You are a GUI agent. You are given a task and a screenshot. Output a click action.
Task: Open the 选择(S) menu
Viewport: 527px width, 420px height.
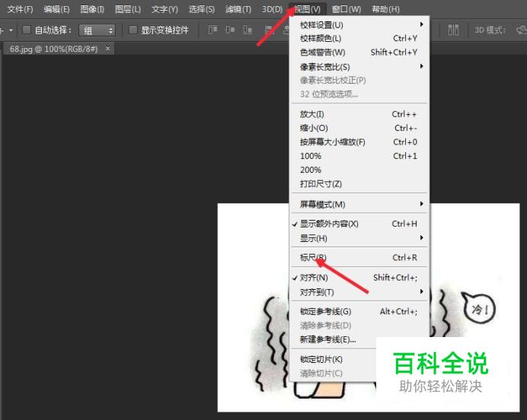tap(201, 9)
